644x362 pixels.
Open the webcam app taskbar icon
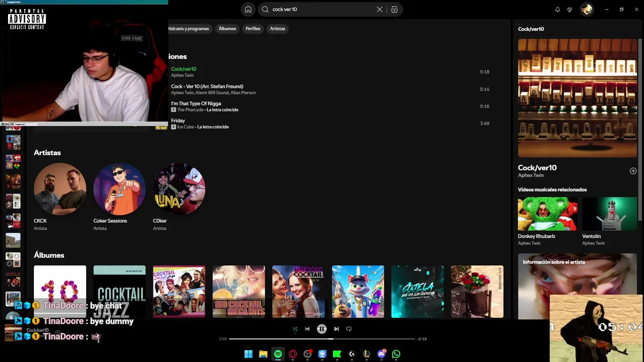click(x=322, y=354)
